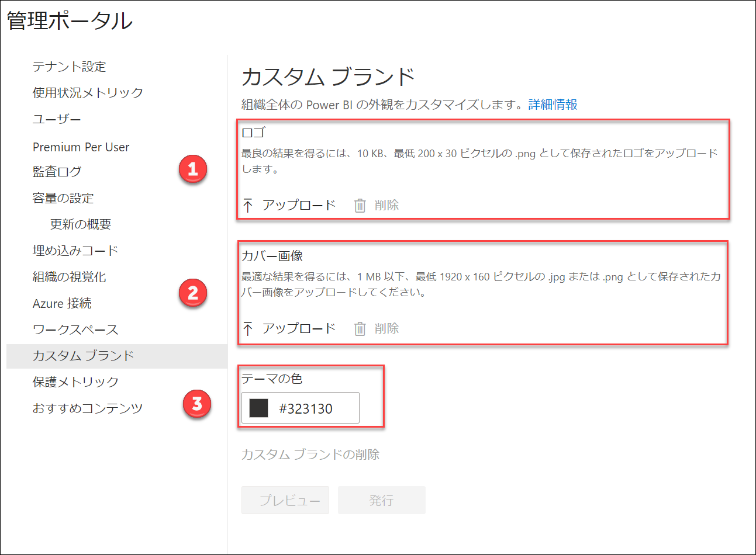Go to ワークスペース in the sidebar

(x=75, y=329)
